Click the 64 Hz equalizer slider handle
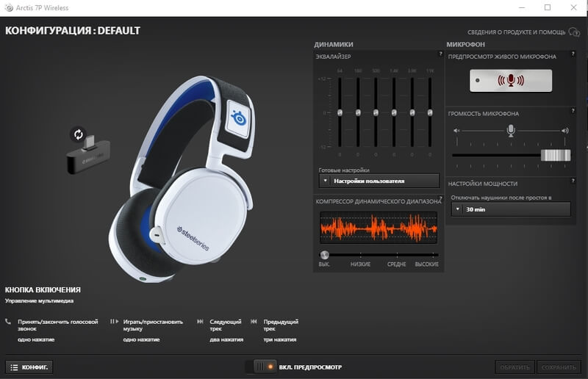Screen dimensions: 588x379 click(x=340, y=112)
